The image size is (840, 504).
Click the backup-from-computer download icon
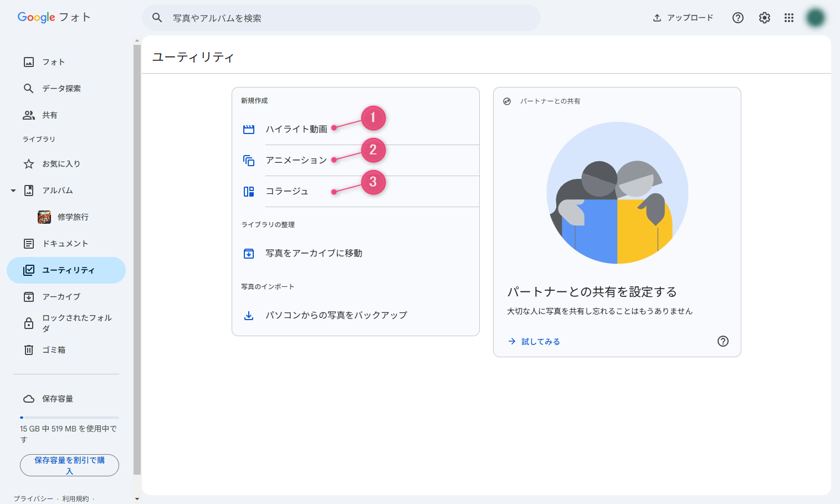pyautogui.click(x=249, y=315)
